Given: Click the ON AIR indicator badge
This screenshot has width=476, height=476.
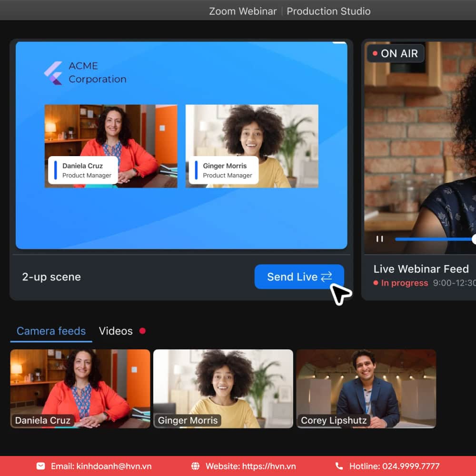Looking at the screenshot, I should coord(395,53).
